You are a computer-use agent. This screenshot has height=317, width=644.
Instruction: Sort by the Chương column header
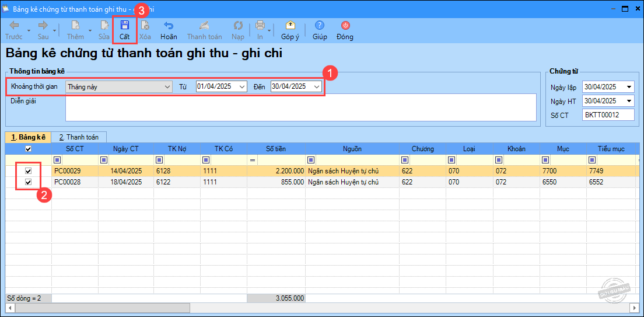(x=423, y=149)
